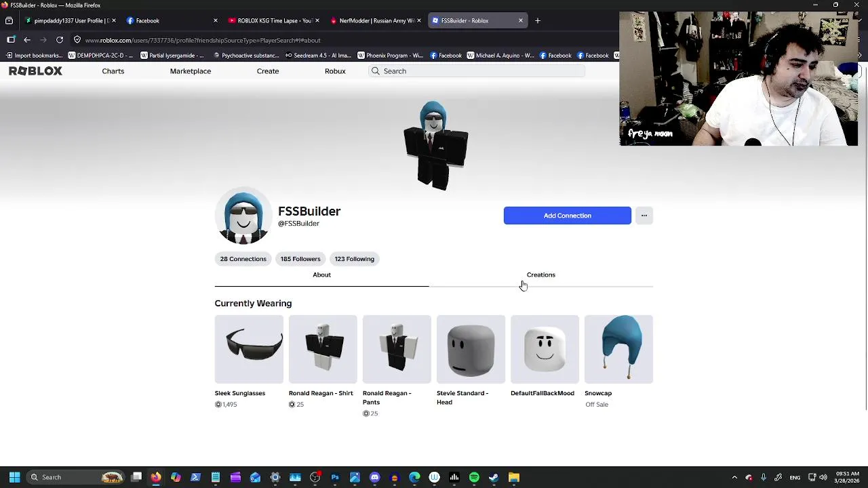
Task: Reload the page with the refresh icon
Action: click(x=60, y=40)
